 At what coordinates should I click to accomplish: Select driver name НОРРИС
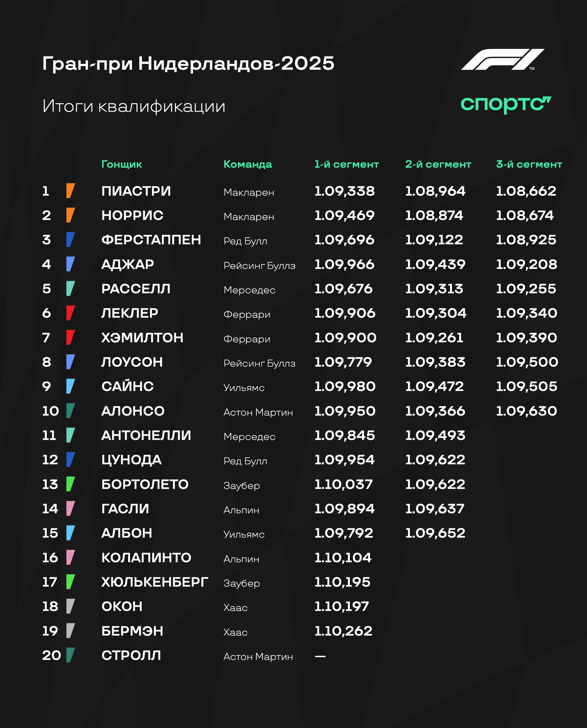[x=132, y=215]
